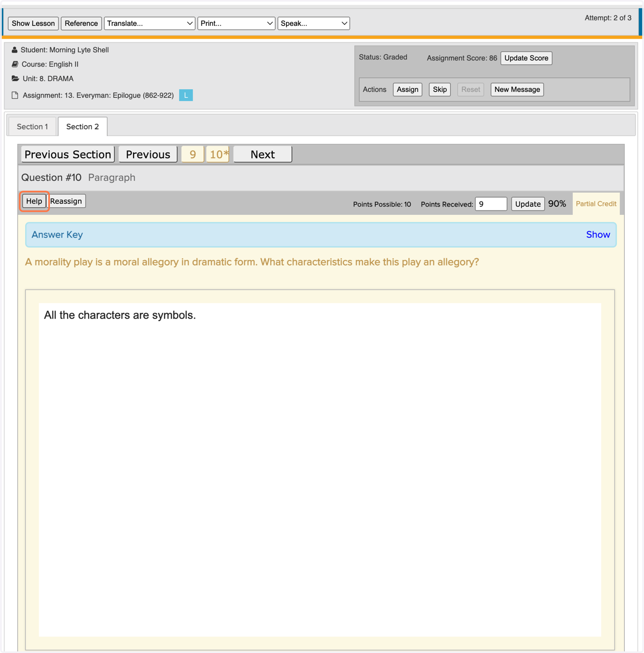Click the Points Received input field
This screenshot has height=653, width=644.
(x=491, y=204)
